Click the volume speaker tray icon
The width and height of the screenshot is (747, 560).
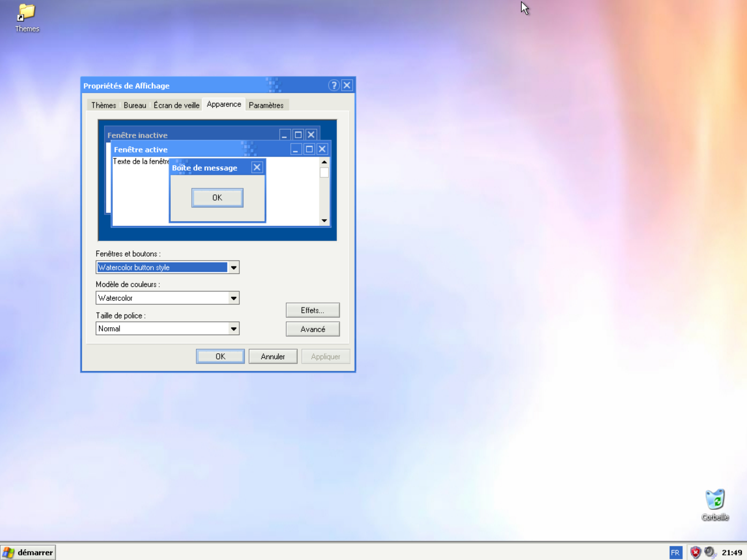[x=709, y=552]
